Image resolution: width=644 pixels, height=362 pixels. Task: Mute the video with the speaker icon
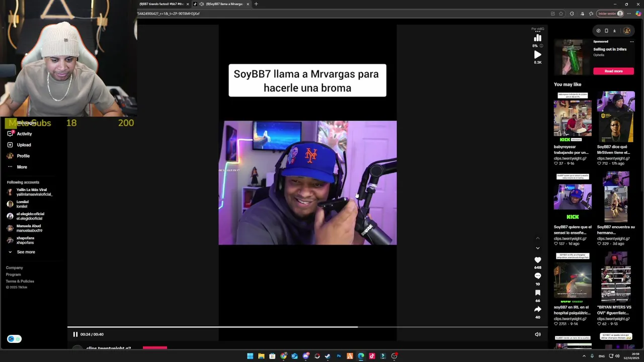point(538,334)
